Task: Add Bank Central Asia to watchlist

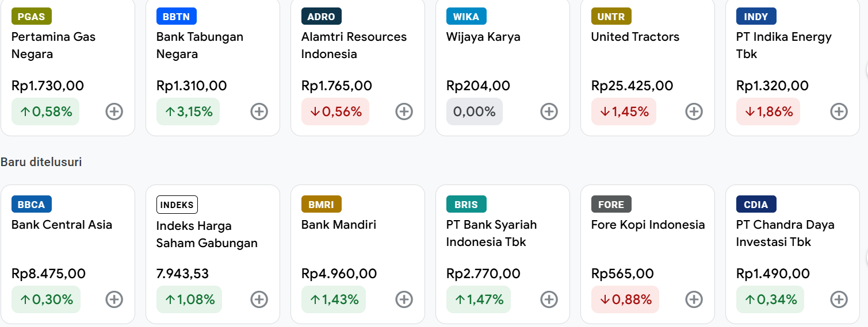Action: tap(114, 299)
